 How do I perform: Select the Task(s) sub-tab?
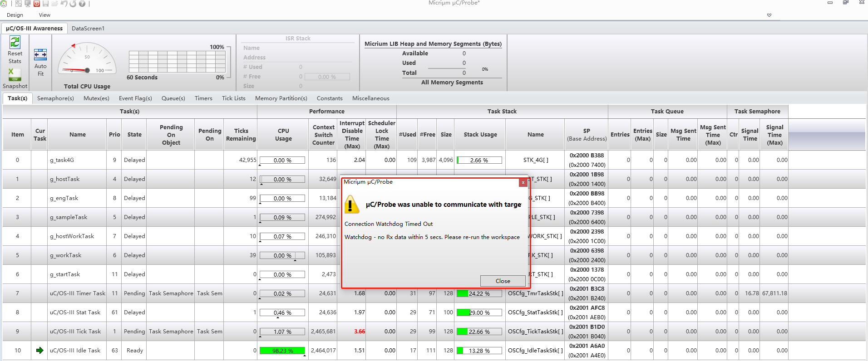click(17, 98)
